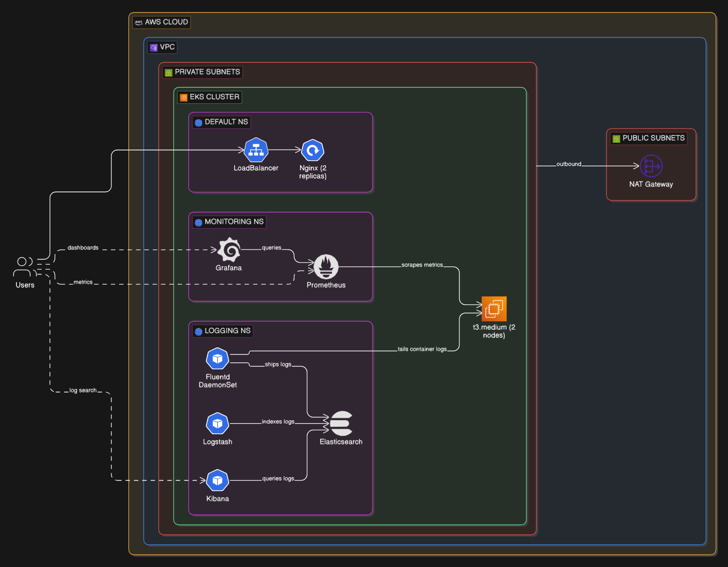This screenshot has width=728, height=567.
Task: Click the 'log search' edge label
Action: point(83,390)
